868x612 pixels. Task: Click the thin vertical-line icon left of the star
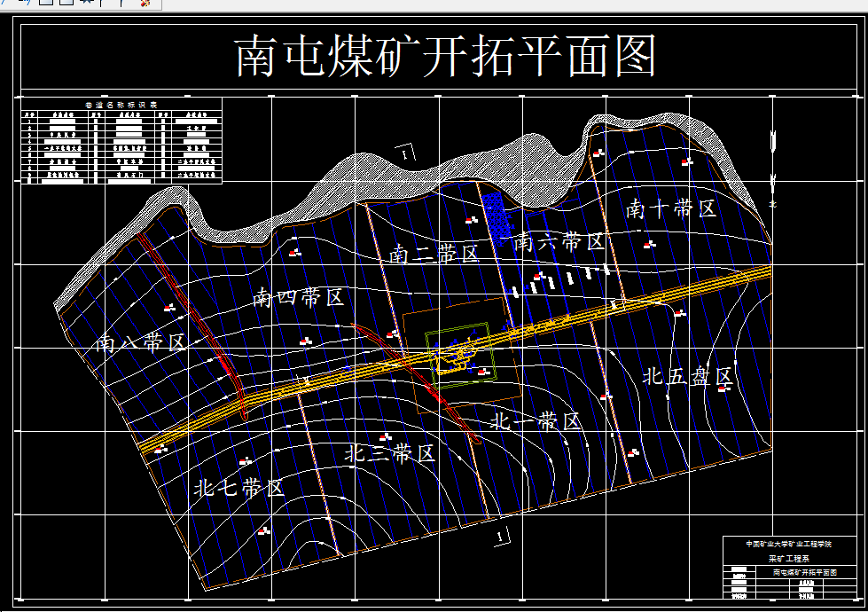coord(101,4)
